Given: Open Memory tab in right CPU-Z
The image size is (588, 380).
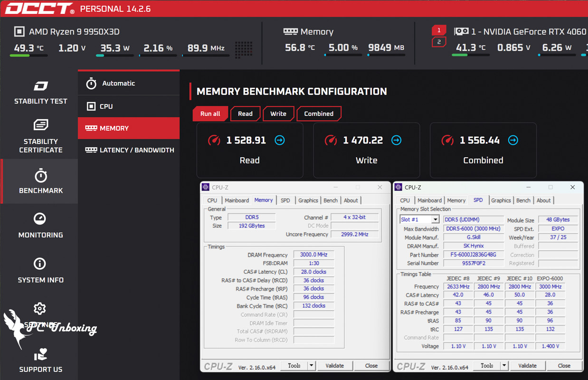Looking at the screenshot, I should 456,200.
